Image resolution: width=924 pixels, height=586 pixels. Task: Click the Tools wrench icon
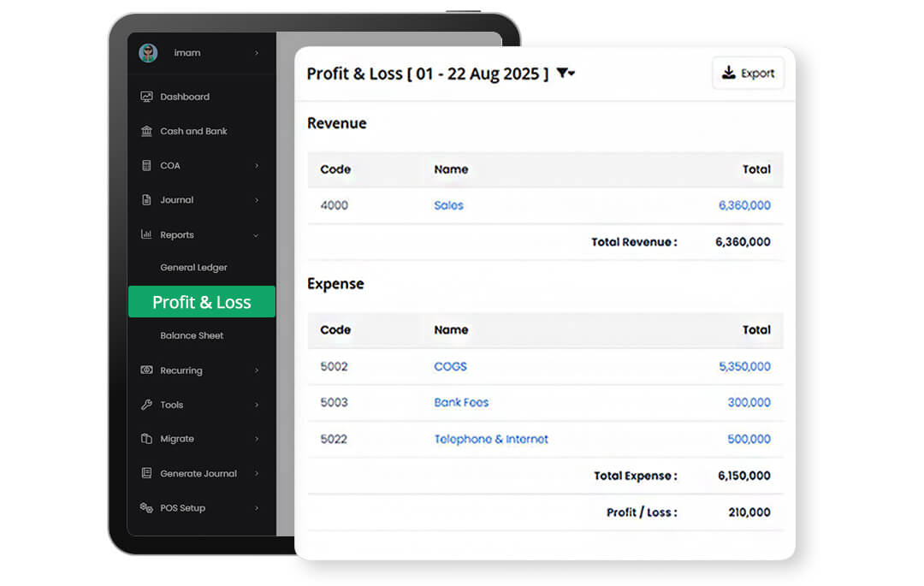146,405
